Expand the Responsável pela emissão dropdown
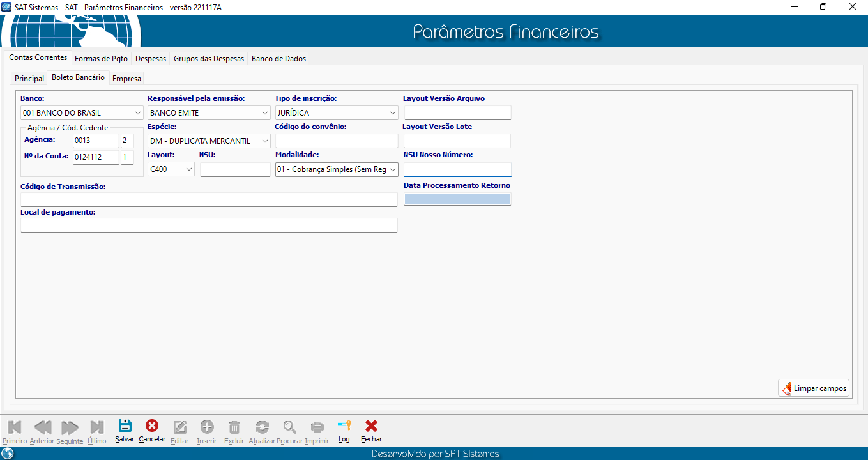The height and width of the screenshot is (460, 868). (265, 113)
